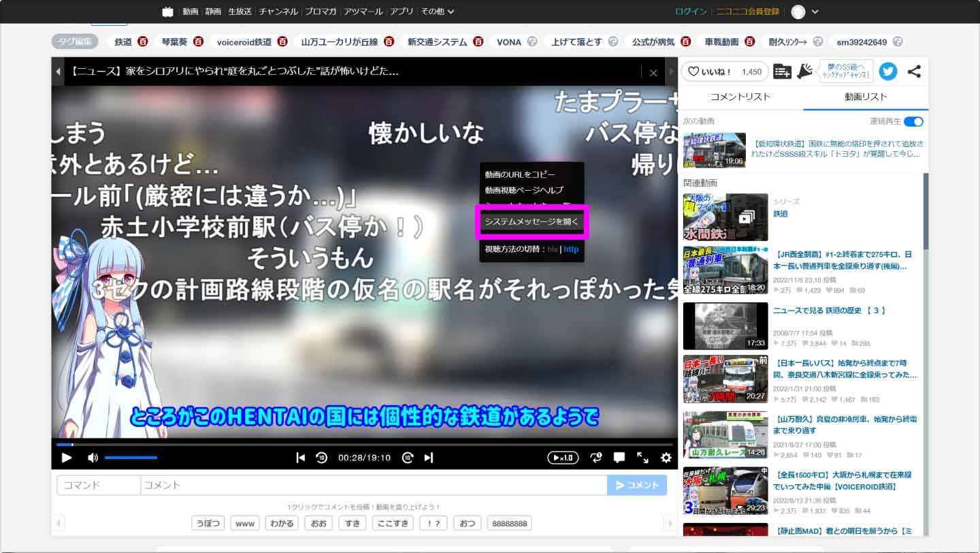Open dictionary icon beside 車載動画 tag
This screenshot has width=980, height=553.
coord(749,42)
